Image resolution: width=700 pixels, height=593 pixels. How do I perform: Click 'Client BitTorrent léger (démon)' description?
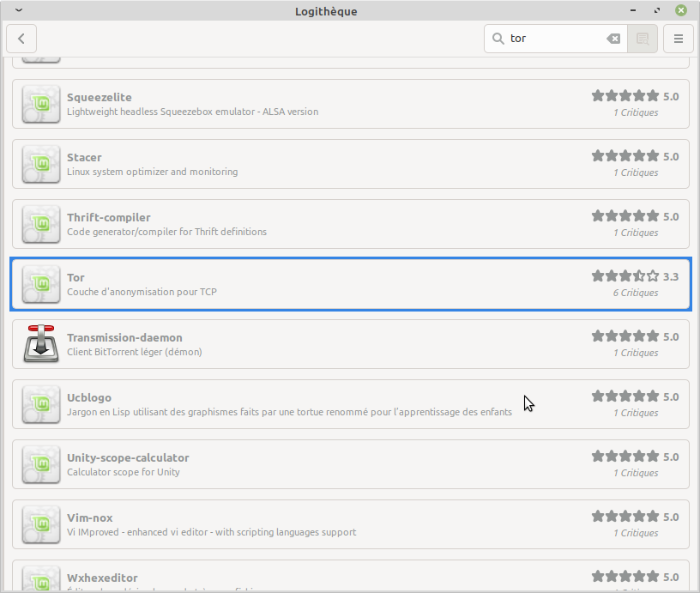point(135,352)
